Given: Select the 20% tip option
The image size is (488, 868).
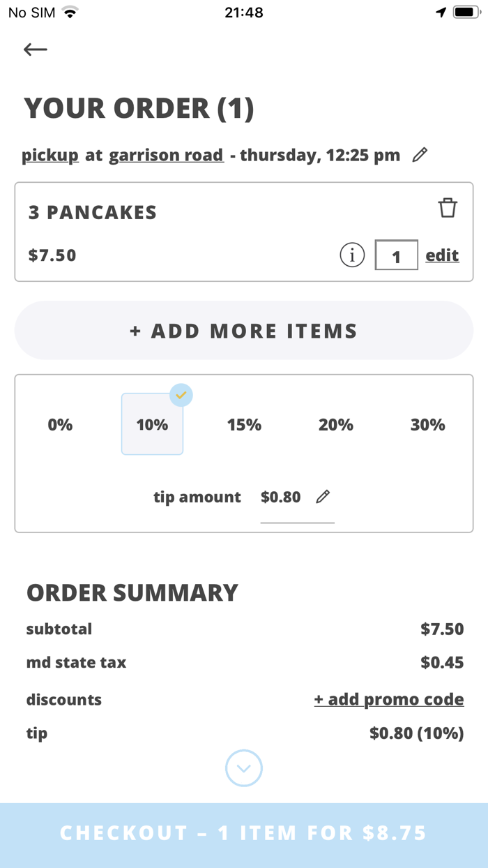Looking at the screenshot, I should [x=336, y=424].
